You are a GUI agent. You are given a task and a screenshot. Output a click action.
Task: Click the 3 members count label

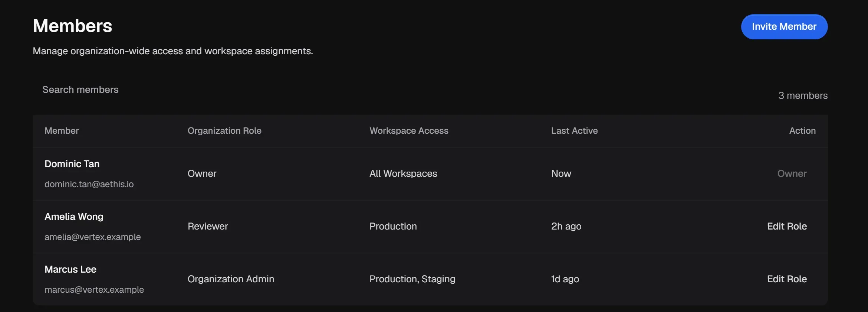point(803,95)
